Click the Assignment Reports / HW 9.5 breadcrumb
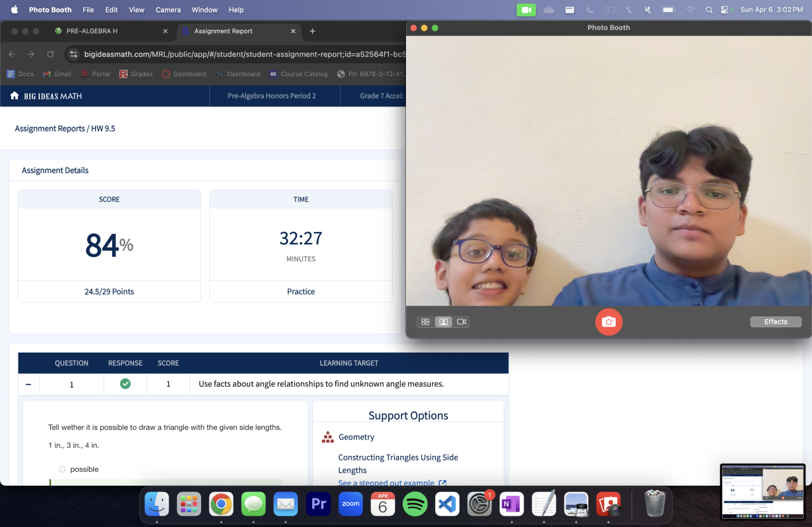 pos(65,129)
